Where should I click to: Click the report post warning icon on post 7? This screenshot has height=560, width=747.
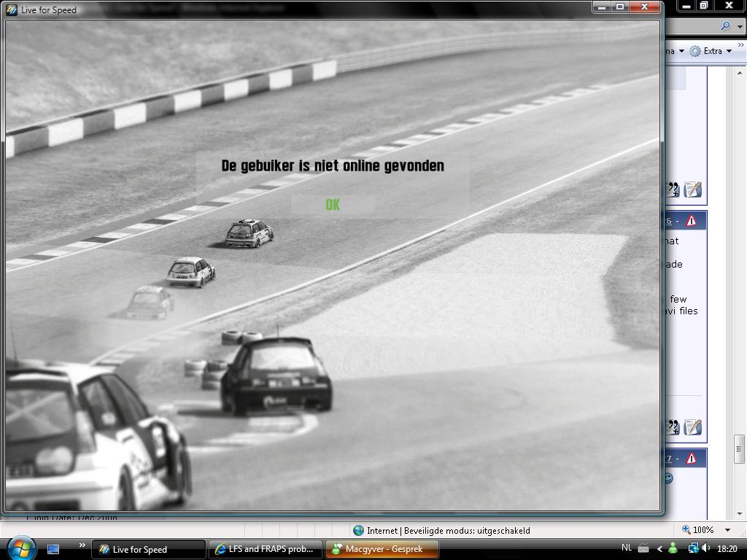691,458
